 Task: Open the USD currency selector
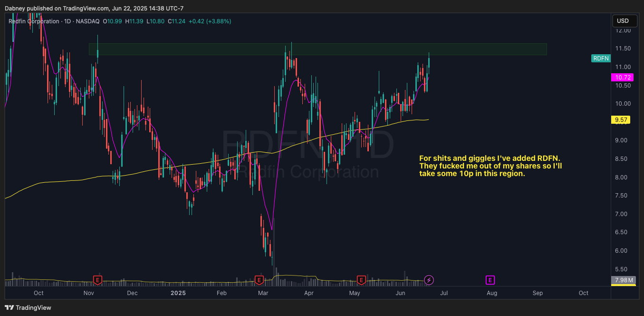623,21
